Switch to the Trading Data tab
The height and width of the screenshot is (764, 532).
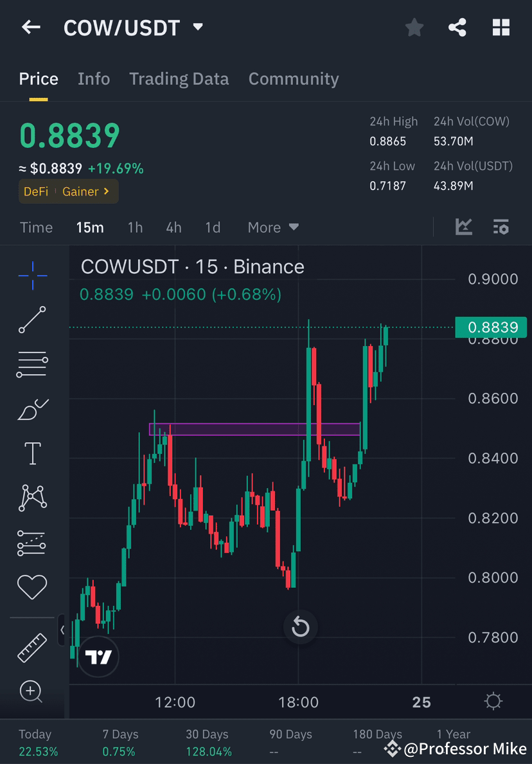(179, 78)
